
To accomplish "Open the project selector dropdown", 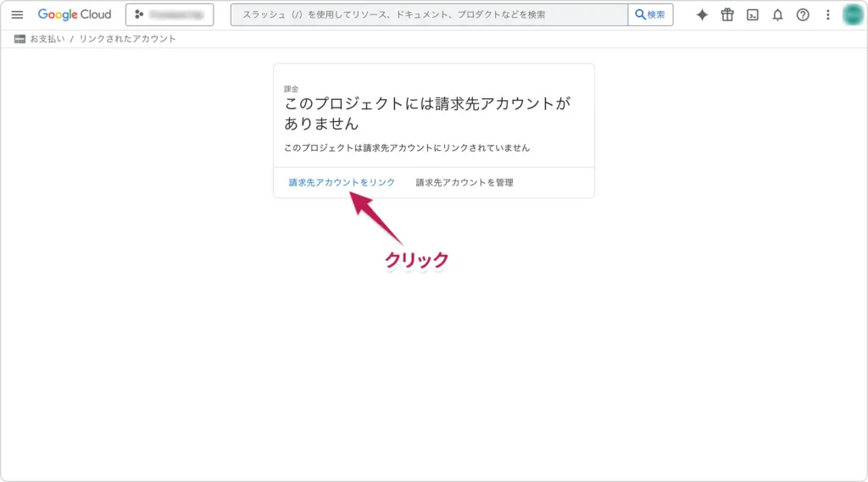I will pos(170,14).
